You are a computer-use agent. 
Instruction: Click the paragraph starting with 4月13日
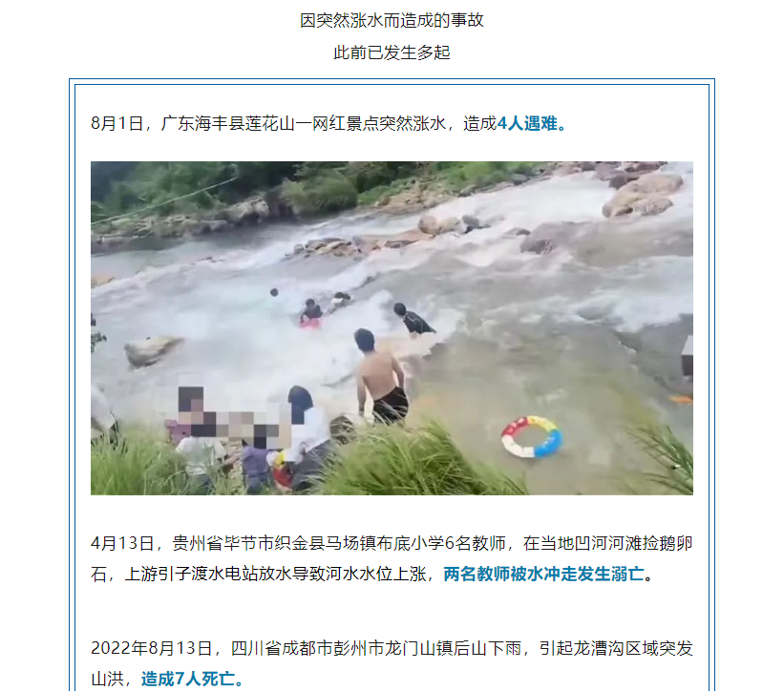tap(392, 558)
